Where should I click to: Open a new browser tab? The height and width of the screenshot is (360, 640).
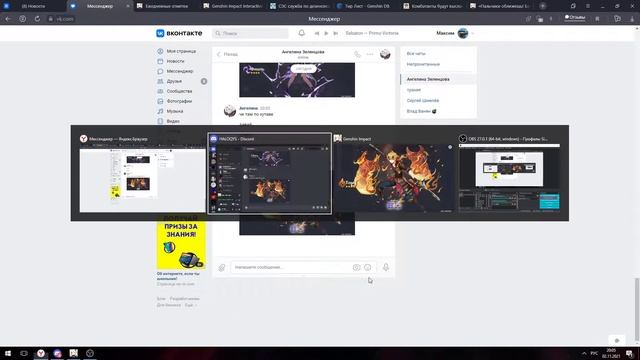pos(542,6)
